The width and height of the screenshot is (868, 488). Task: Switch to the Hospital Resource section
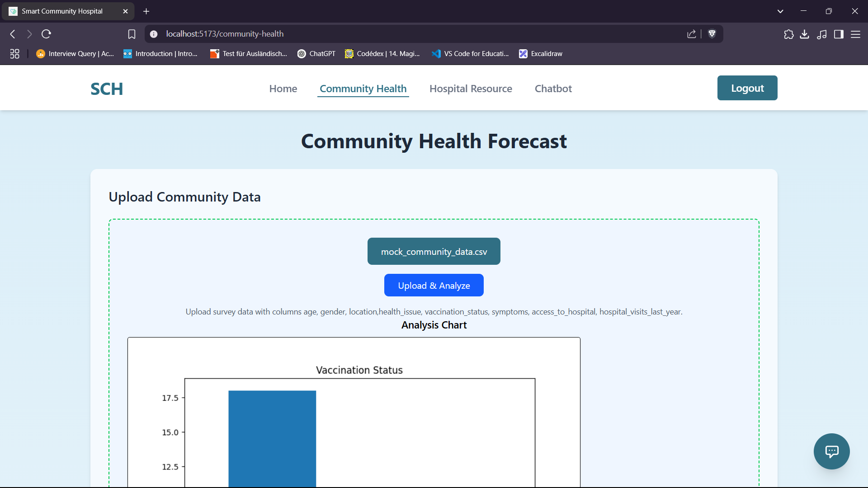tap(471, 89)
